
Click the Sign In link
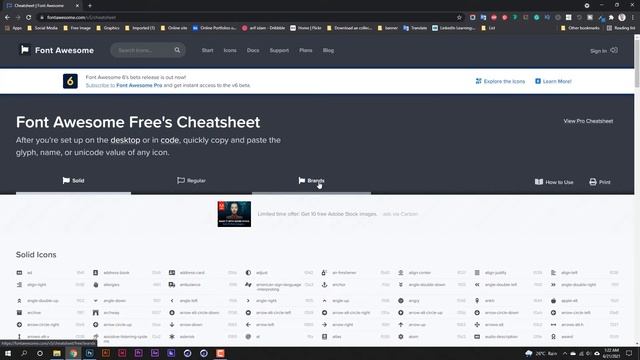click(x=604, y=51)
